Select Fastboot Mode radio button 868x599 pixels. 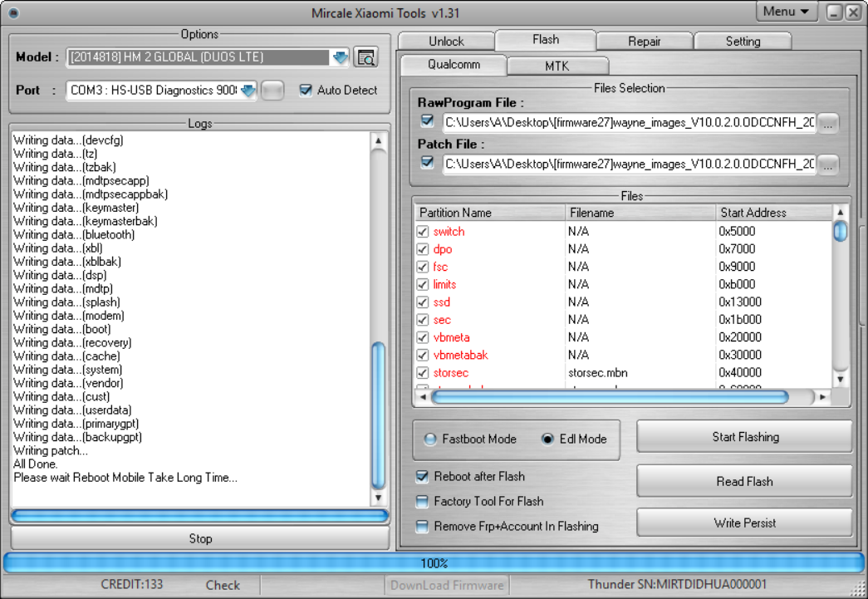click(430, 439)
